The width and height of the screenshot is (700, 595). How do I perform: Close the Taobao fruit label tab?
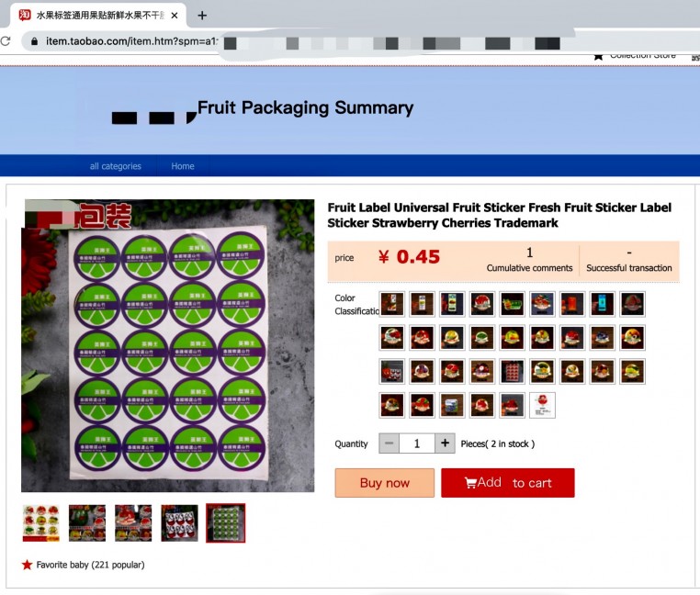pos(175,16)
